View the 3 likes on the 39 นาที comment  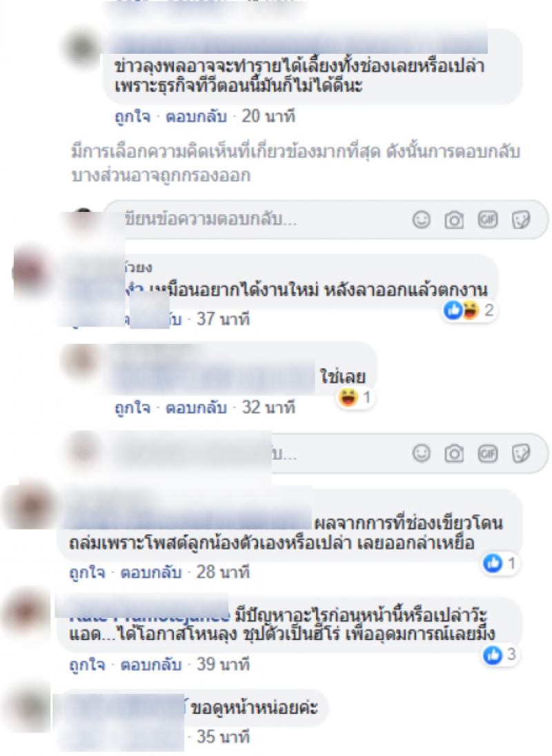(500, 655)
